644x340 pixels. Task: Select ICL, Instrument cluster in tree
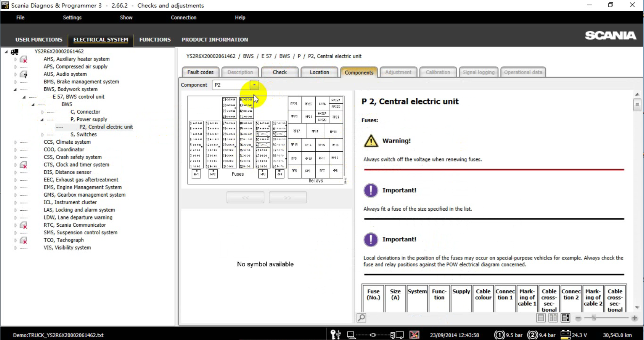click(x=70, y=203)
